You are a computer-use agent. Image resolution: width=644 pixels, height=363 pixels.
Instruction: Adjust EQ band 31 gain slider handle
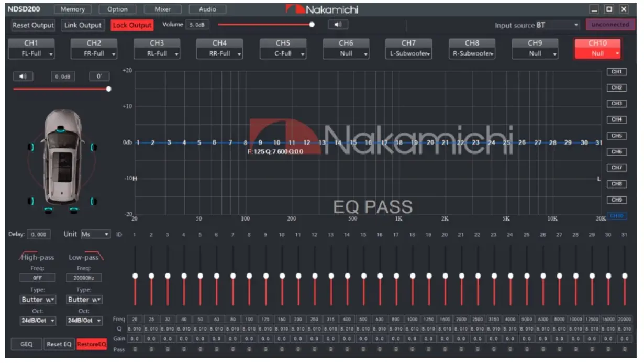tap(625, 276)
